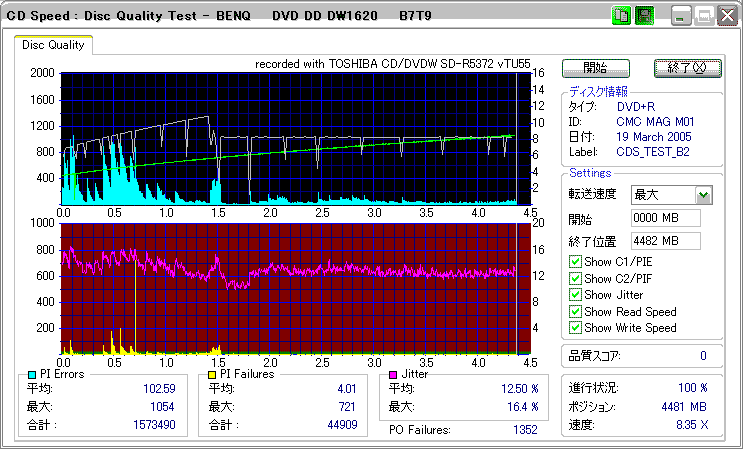743x449 pixels.
Task: Click the 開始 start button
Action: click(596, 68)
